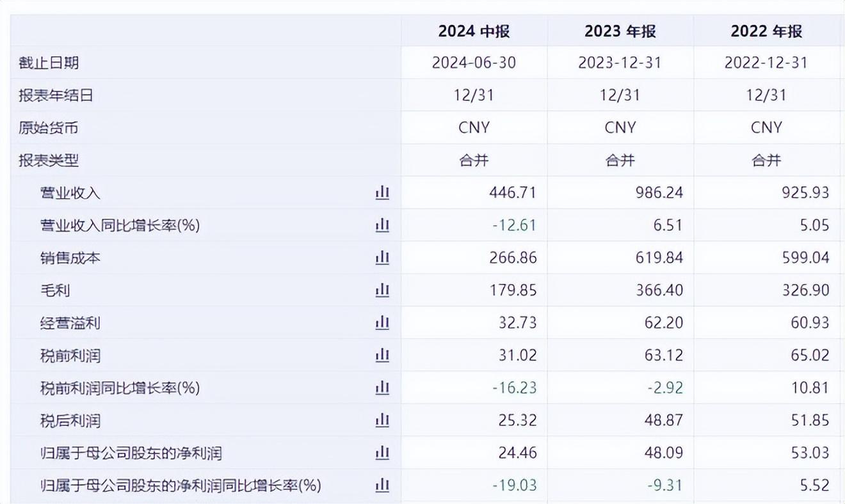The width and height of the screenshot is (845, 504).
Task: Click gross profit value 366.40
Action: click(659, 290)
